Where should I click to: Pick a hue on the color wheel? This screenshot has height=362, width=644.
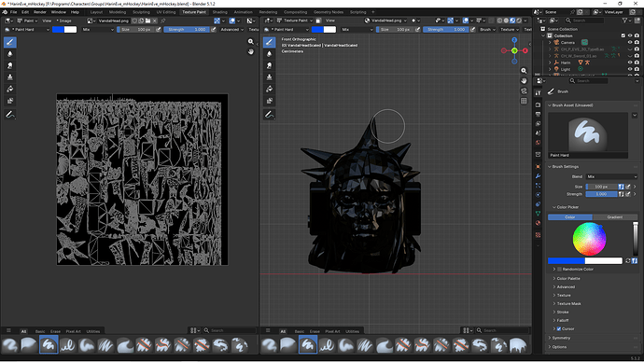589,239
